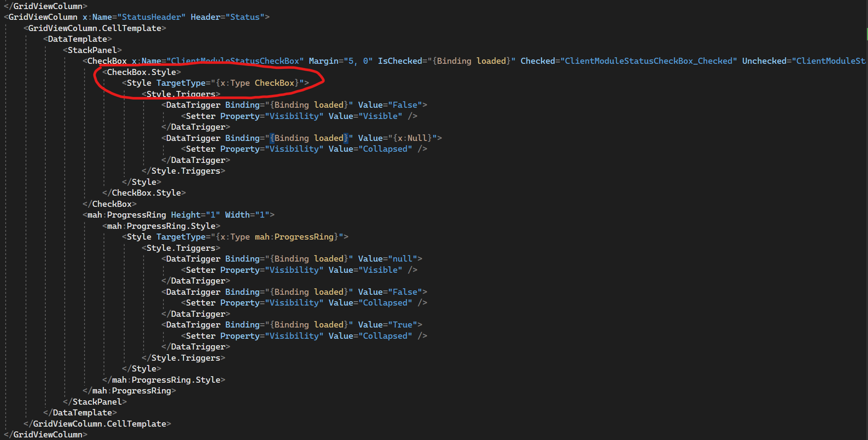Image resolution: width=868 pixels, height=440 pixels.
Task: Click "Visible" setter under the null DataTrigger
Action: (x=380, y=270)
